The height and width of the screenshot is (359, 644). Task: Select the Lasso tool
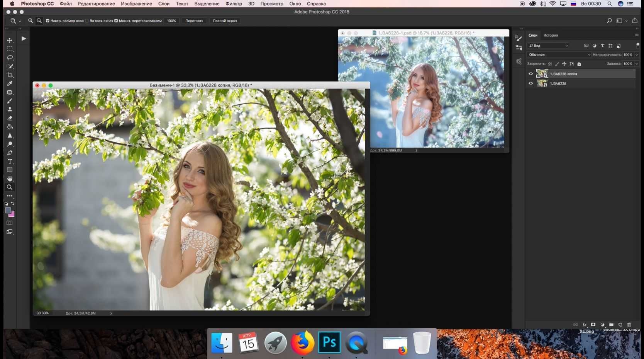10,58
